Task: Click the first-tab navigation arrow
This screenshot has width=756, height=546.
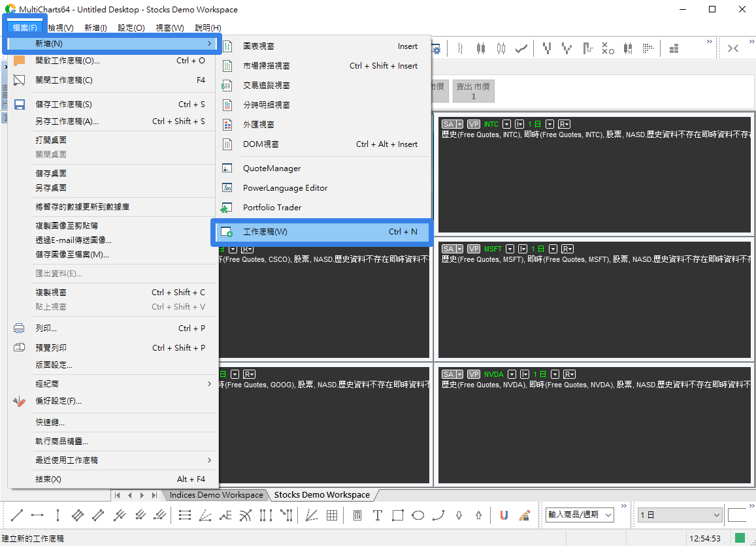Action: pos(117,495)
